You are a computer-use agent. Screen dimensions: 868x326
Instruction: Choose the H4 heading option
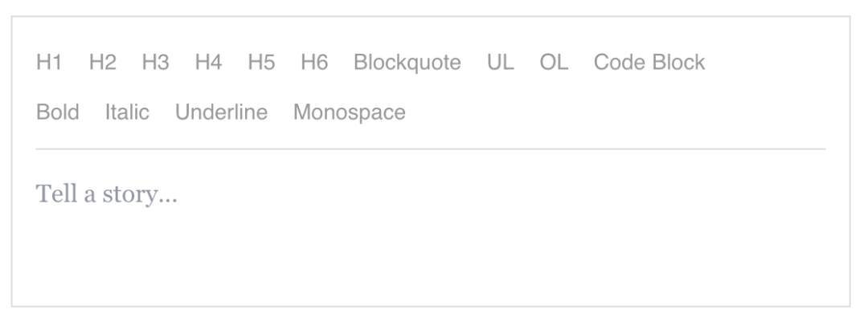click(208, 63)
